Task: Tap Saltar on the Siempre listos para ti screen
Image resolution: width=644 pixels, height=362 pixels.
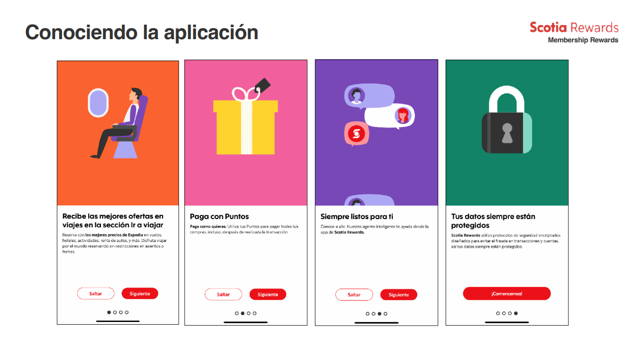Action: point(354,295)
